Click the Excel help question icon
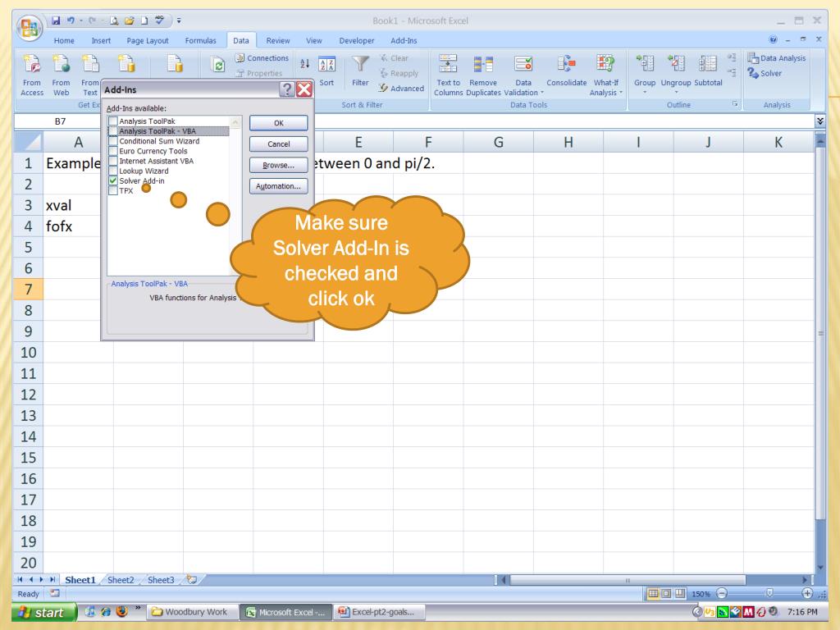Image resolution: width=840 pixels, height=630 pixels. point(773,39)
